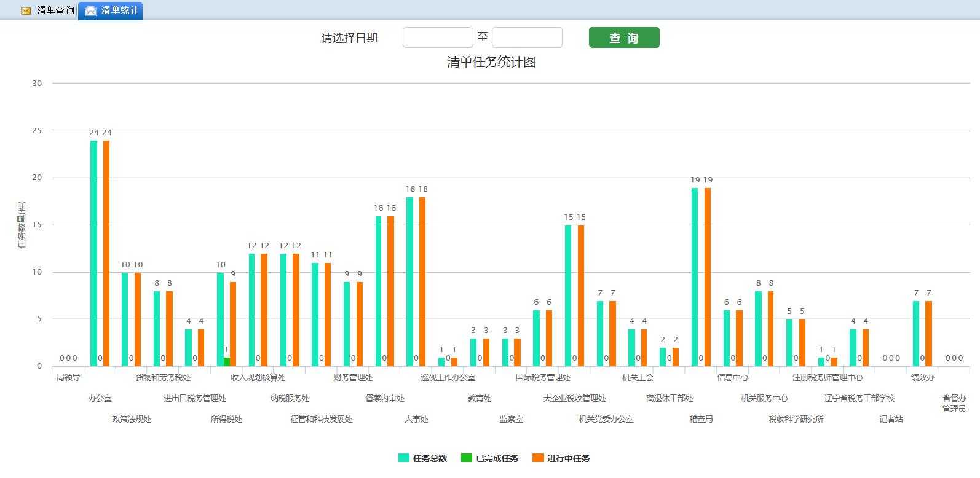Click the 财务管理处 axis label
This screenshot has height=478, width=980.
(353, 377)
